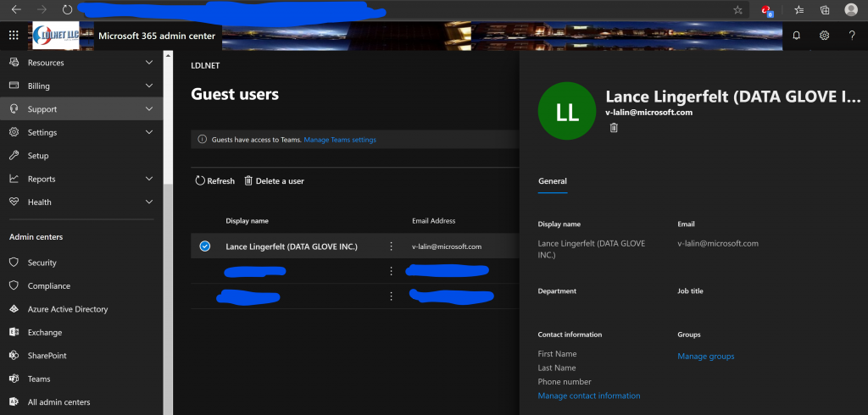Image resolution: width=868 pixels, height=415 pixels.
Task: Open Settings in the left navigation
Action: pyautogui.click(x=42, y=132)
